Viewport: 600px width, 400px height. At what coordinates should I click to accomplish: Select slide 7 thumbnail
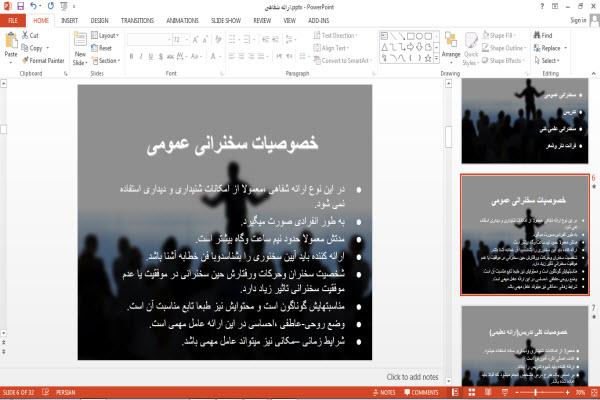pos(525,346)
